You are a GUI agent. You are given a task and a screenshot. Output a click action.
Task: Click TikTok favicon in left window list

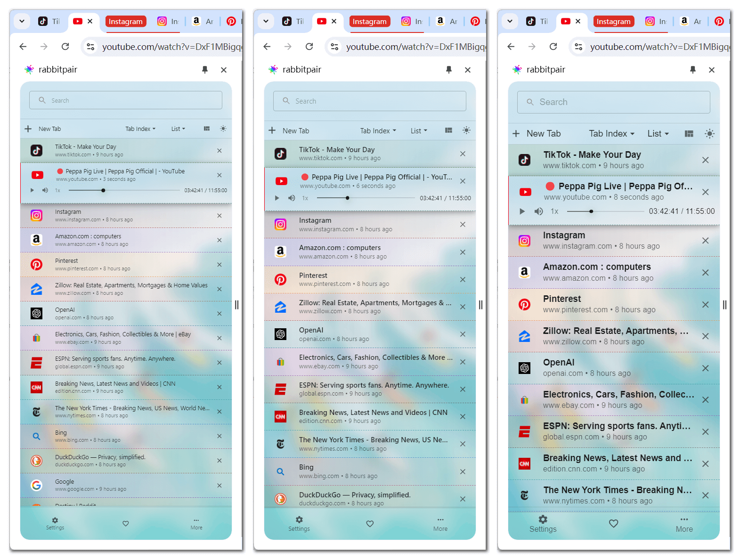37,150
